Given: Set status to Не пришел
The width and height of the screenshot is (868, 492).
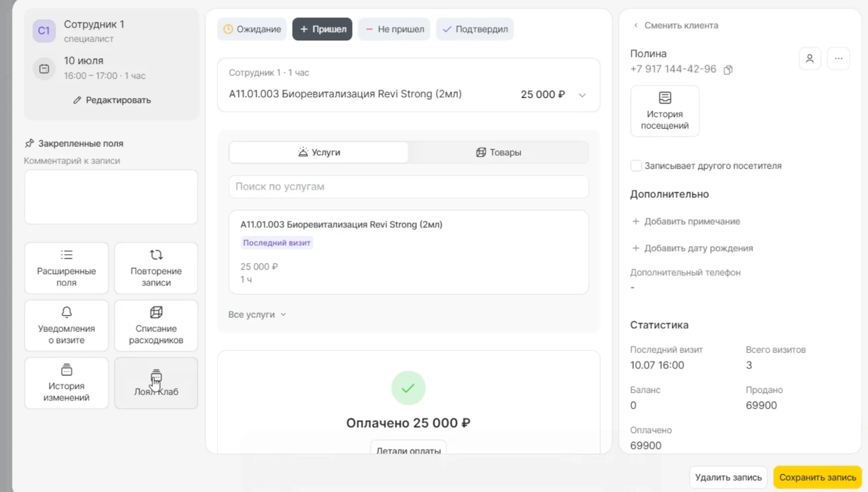Looking at the screenshot, I should 395,29.
